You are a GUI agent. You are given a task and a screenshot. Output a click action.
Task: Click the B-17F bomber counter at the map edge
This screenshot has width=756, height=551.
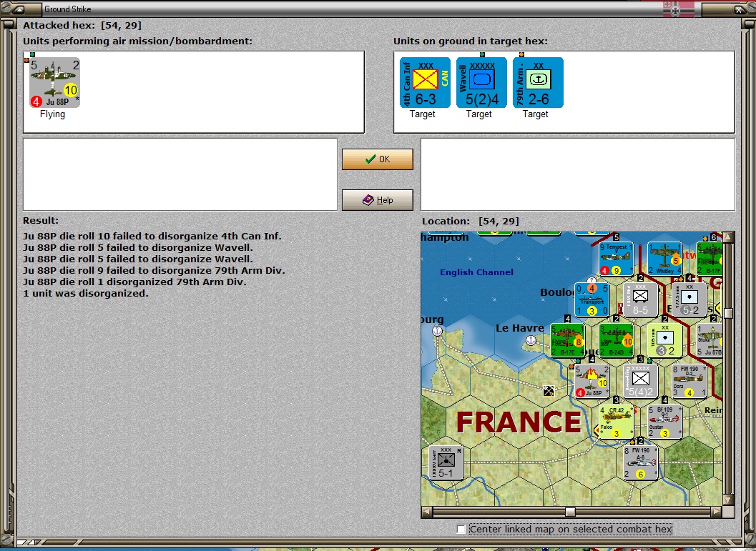(x=710, y=259)
